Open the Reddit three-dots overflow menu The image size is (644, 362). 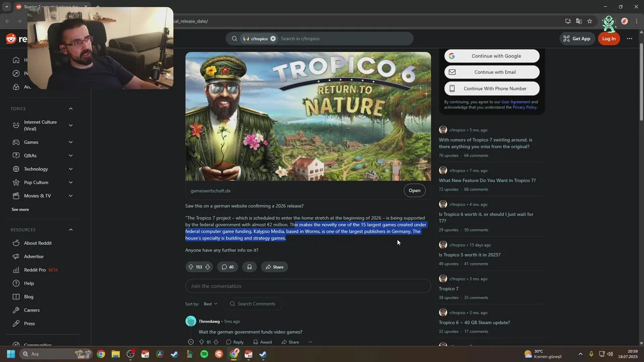pyautogui.click(x=629, y=39)
